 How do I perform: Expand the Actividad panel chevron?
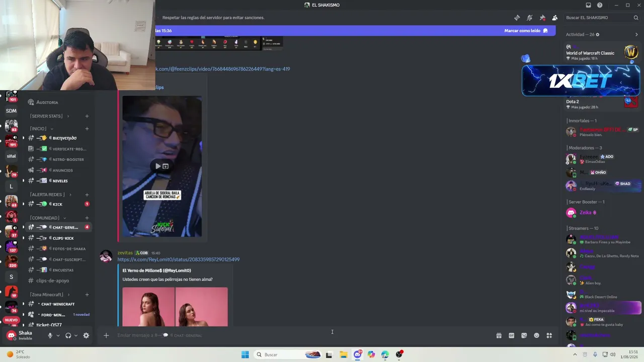pos(636,35)
